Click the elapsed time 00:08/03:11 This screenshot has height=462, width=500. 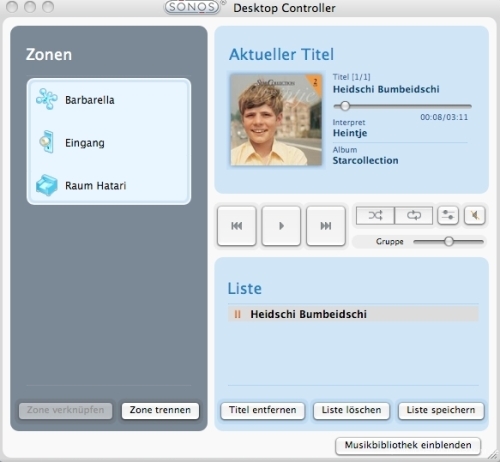444,117
